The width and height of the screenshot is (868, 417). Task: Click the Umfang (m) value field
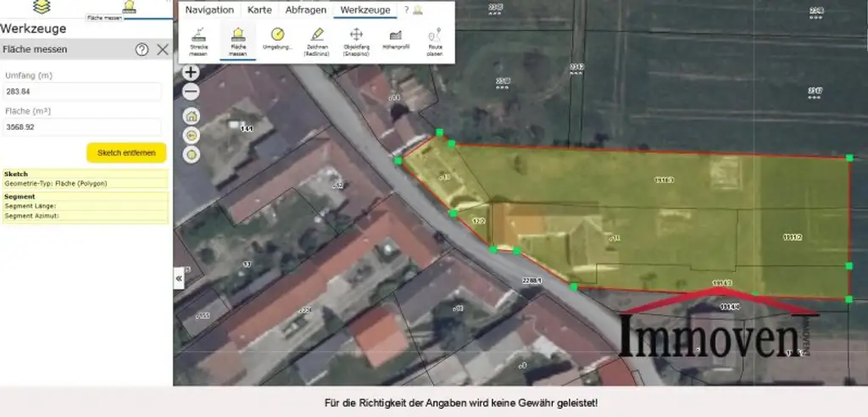82,92
